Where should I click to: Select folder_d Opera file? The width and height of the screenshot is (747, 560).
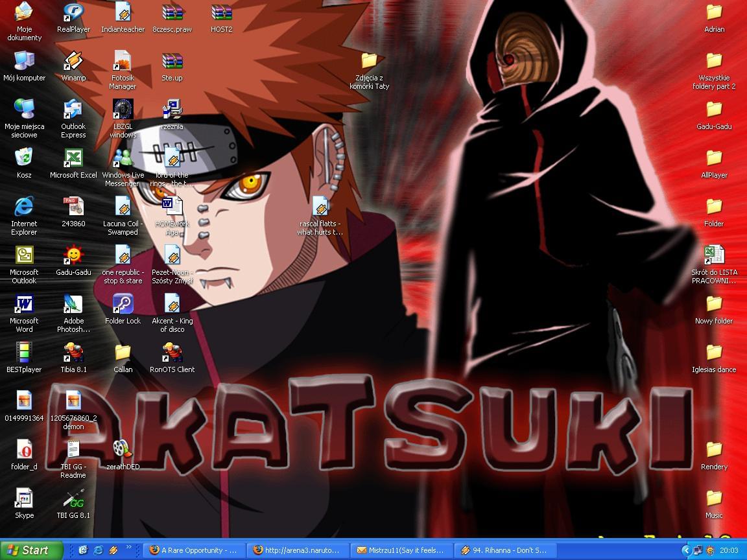click(x=24, y=449)
